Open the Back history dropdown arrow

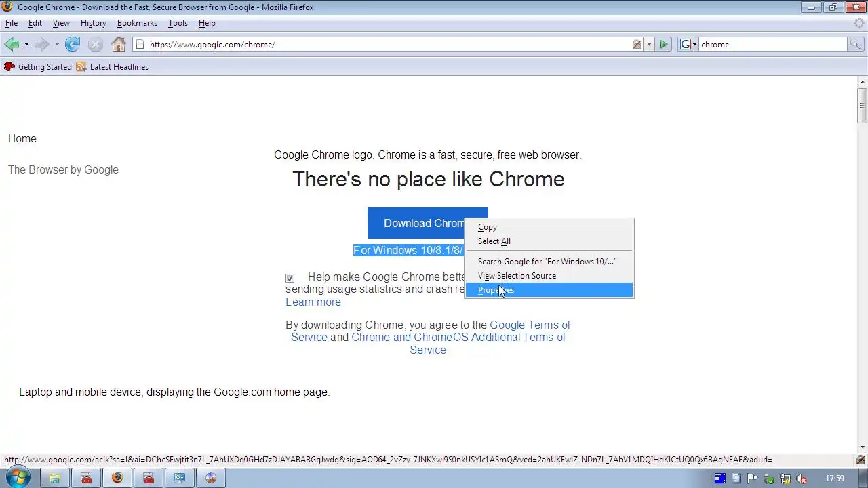26,45
